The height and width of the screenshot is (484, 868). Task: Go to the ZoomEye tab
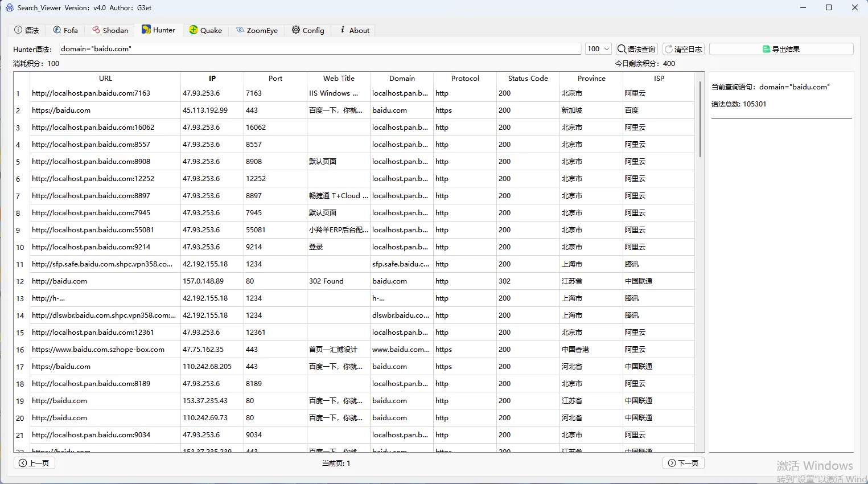257,30
